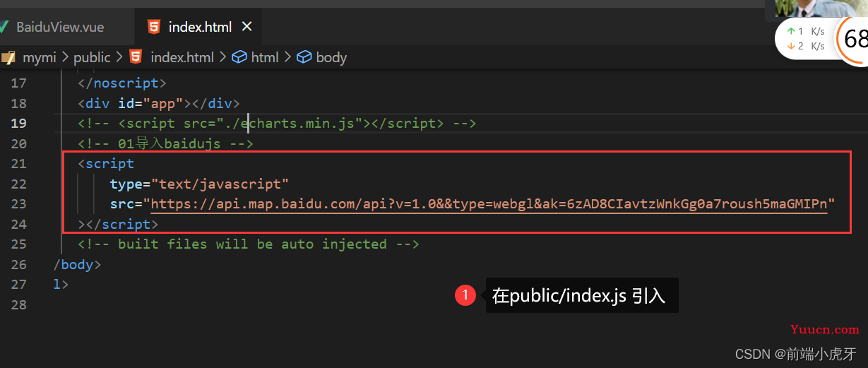Image resolution: width=868 pixels, height=368 pixels.
Task: Click the mymi folder icon in the breadcrumb
Action: coord(8,57)
